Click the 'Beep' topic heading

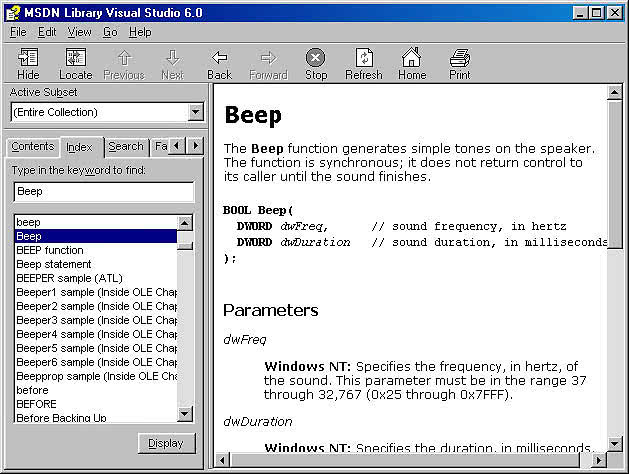(x=253, y=116)
